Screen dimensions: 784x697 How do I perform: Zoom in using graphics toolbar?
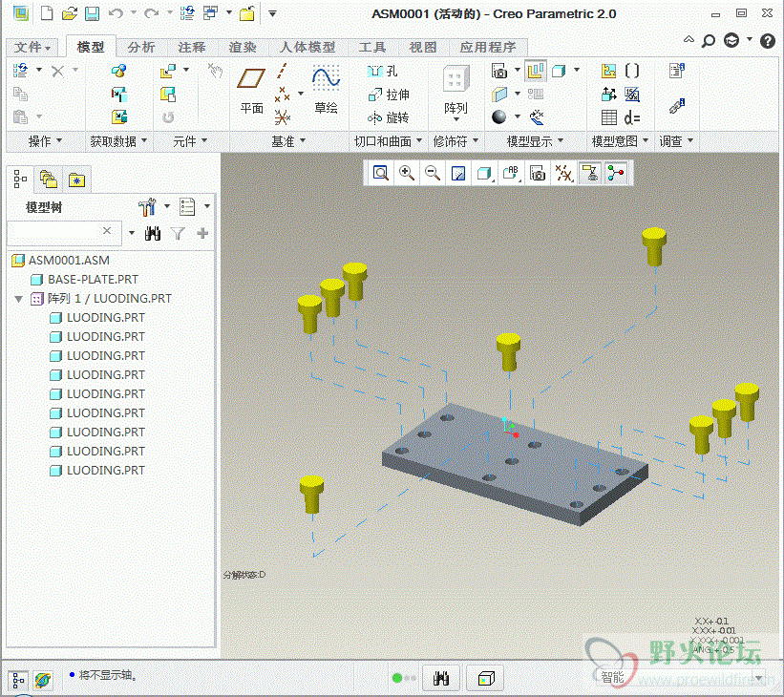click(407, 173)
